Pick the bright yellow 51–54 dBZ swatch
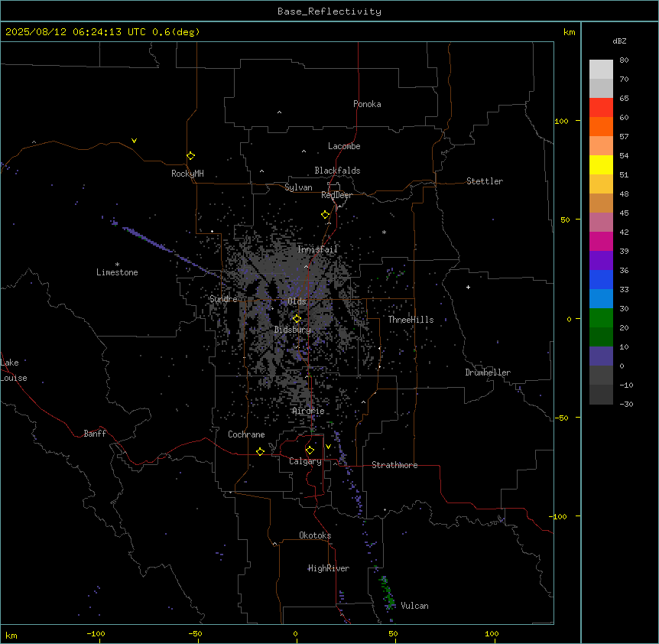659x644 pixels. 601,164
